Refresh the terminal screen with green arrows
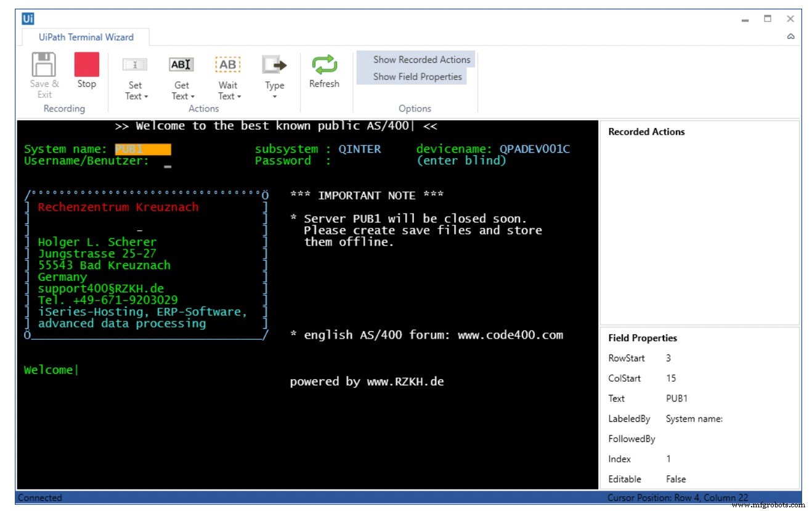 pos(324,65)
